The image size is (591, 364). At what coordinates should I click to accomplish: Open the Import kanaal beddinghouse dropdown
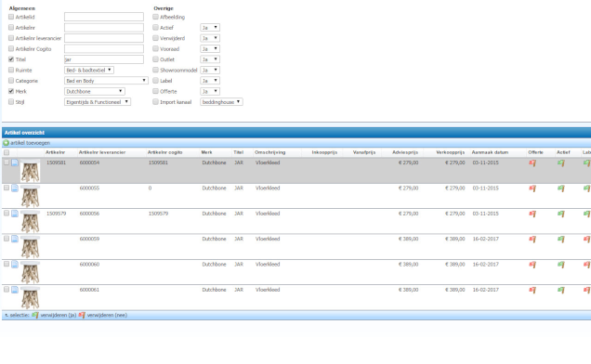[221, 102]
